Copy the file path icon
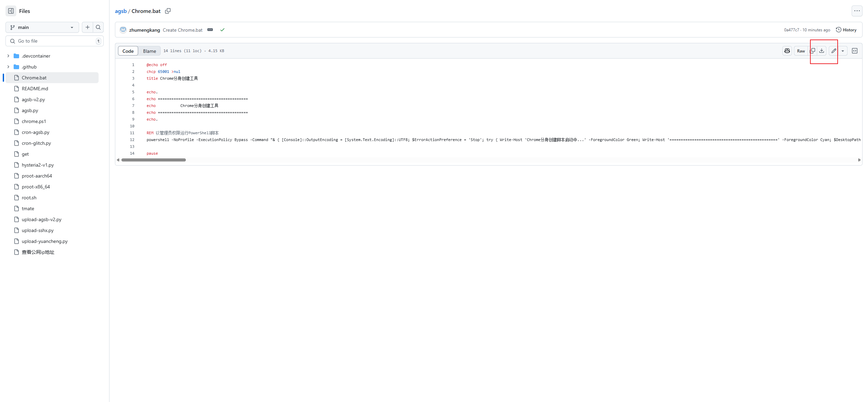Image resolution: width=868 pixels, height=402 pixels. click(168, 11)
